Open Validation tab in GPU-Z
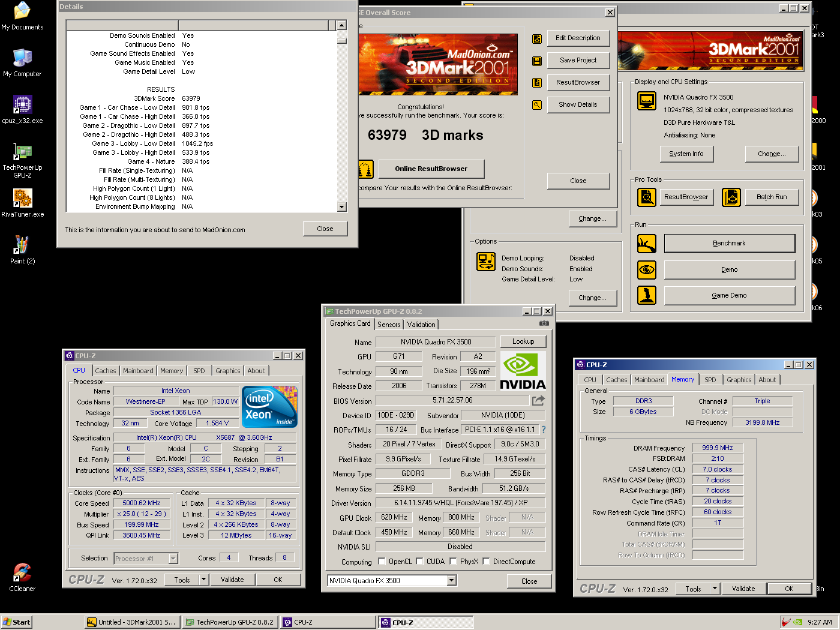840x630 pixels. point(421,325)
